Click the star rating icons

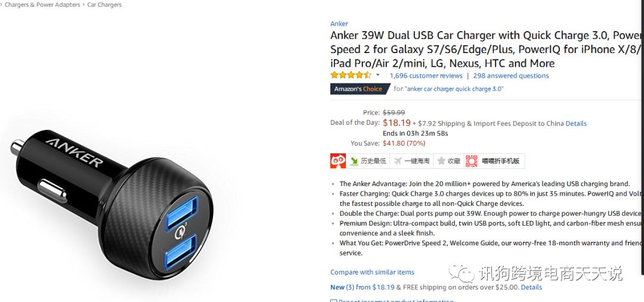pos(351,75)
